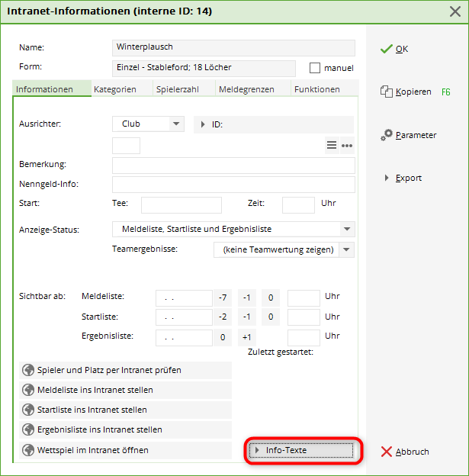This screenshot has height=476, width=469.
Task: Click globe icon for Wettspiel im Intranet öffnen
Action: [x=29, y=450]
